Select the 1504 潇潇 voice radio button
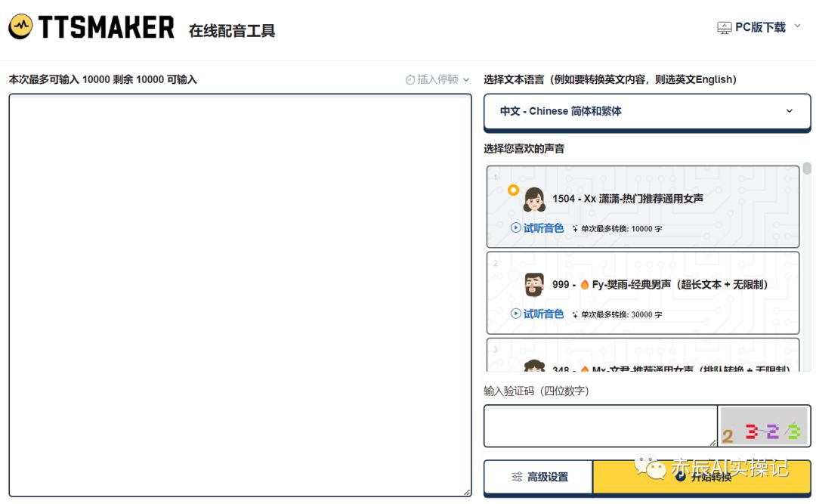Image resolution: width=816 pixels, height=504 pixels. click(513, 190)
